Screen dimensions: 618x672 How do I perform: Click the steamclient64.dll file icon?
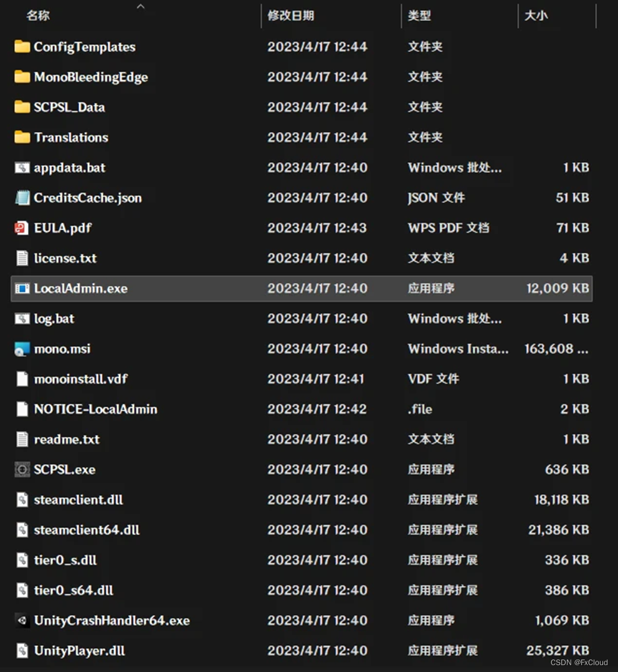coord(22,530)
